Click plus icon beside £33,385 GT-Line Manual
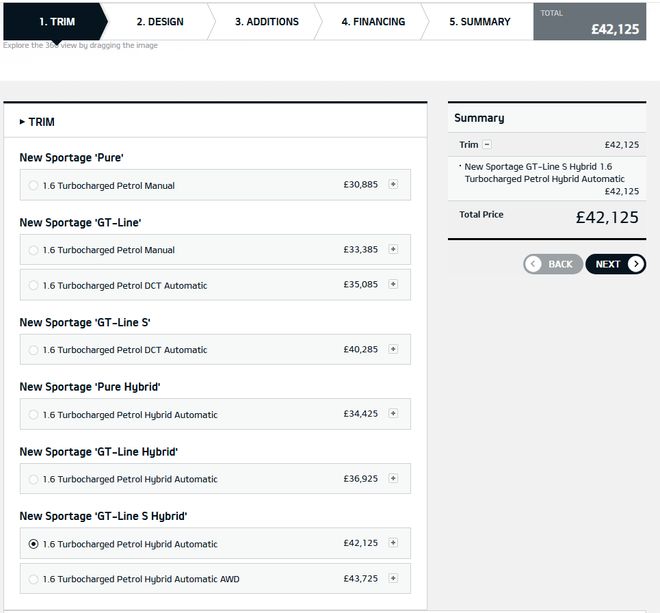 tap(393, 249)
